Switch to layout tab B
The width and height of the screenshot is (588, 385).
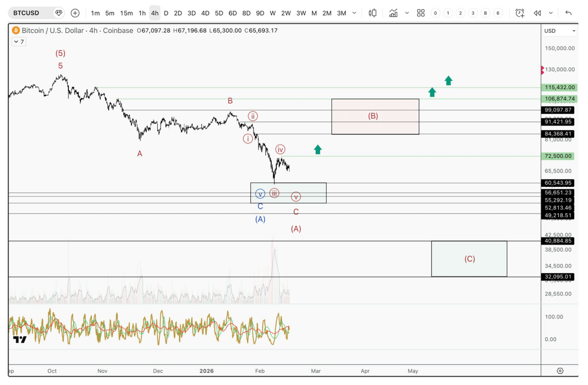pos(485,13)
